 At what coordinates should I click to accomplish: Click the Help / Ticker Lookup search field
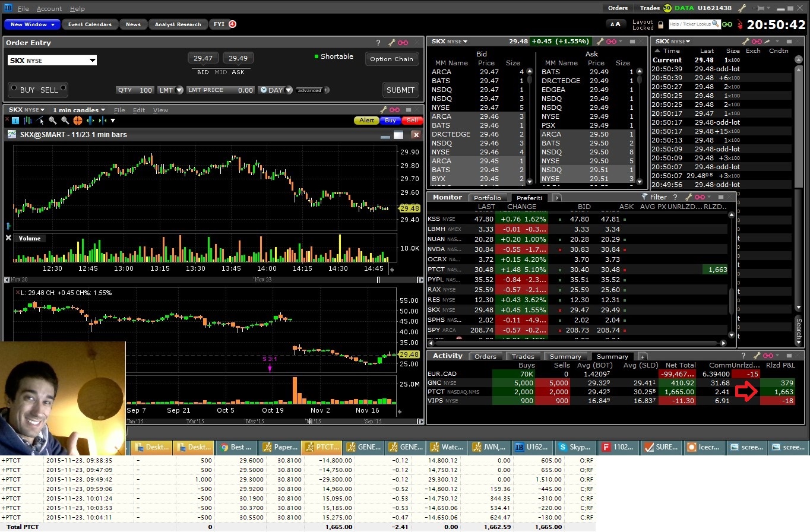[690, 24]
